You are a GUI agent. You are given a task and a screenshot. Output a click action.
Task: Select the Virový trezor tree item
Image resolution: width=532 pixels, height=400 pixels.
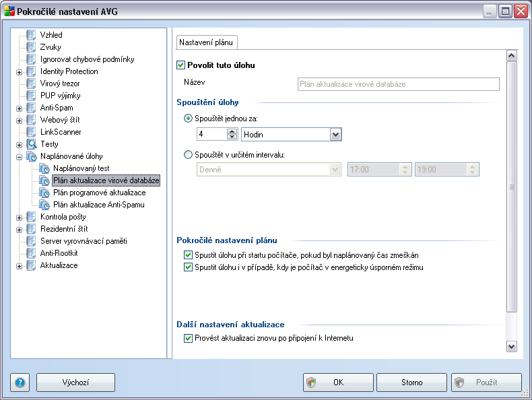60,84
